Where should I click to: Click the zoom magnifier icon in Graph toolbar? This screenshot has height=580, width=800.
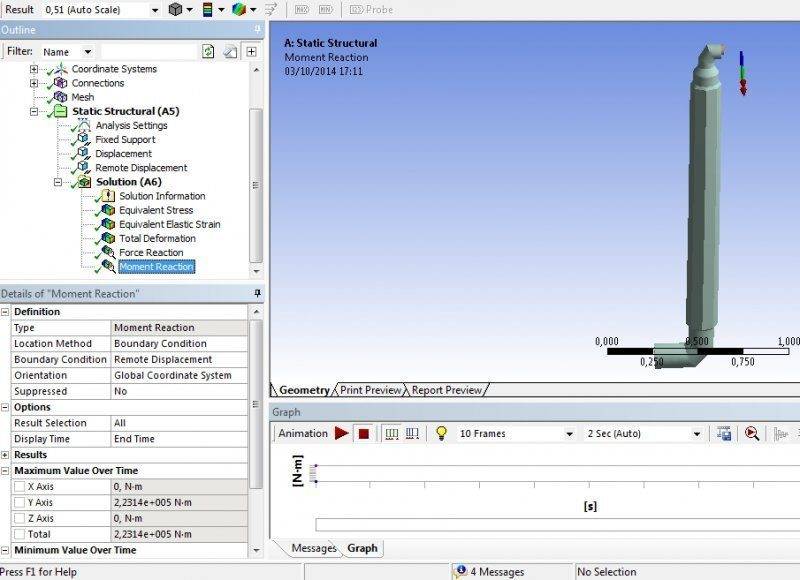tap(752, 434)
